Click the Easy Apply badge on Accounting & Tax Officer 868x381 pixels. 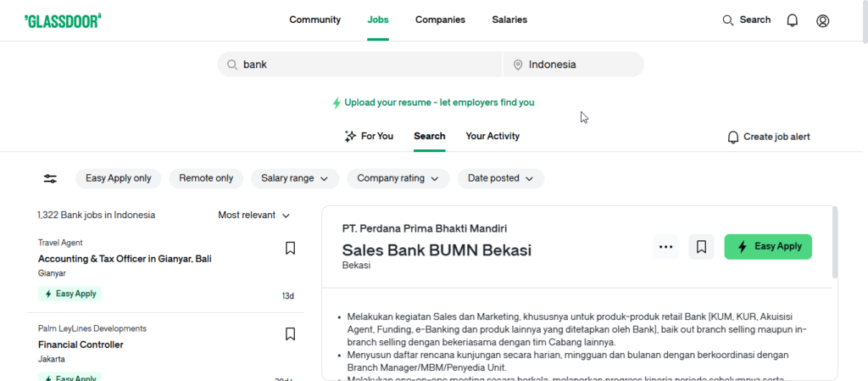[70, 294]
